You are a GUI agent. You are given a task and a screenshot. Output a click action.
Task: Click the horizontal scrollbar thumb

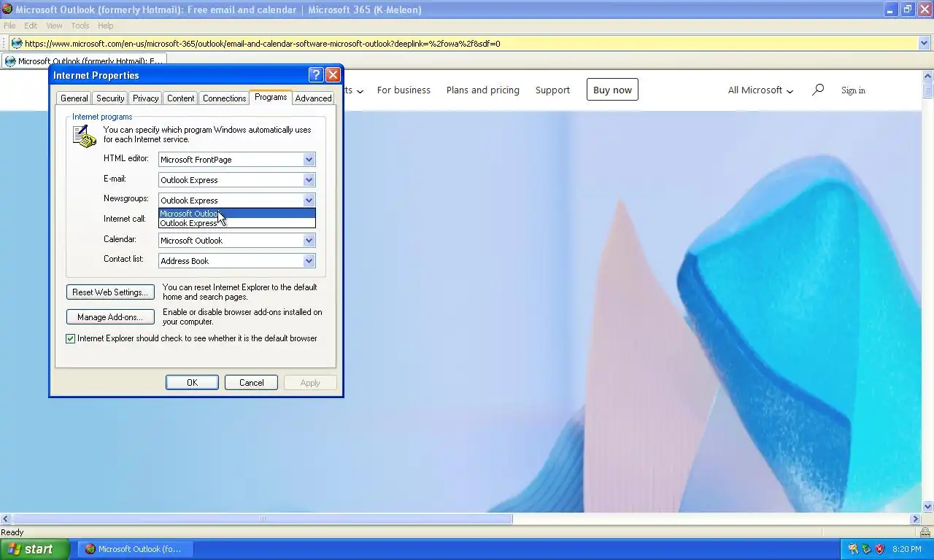(261, 519)
